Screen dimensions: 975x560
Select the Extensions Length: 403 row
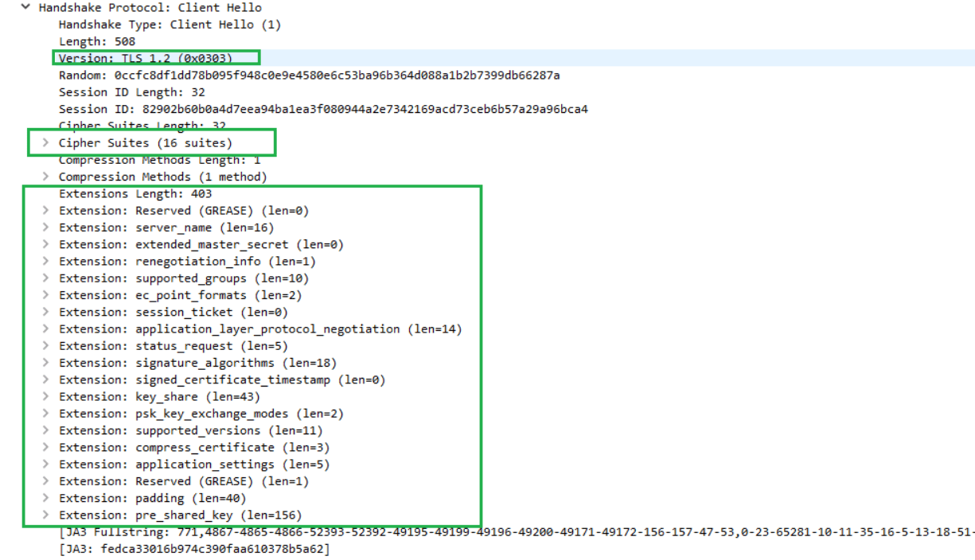tap(135, 193)
